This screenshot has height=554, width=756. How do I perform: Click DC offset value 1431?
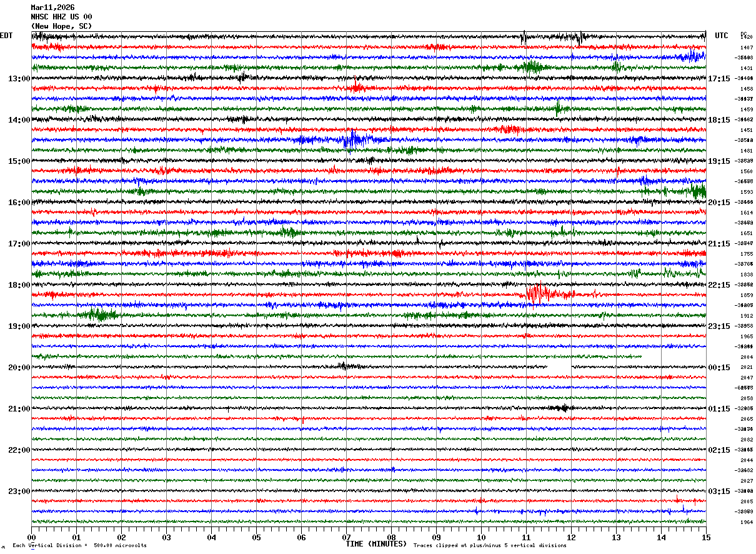coord(747,68)
